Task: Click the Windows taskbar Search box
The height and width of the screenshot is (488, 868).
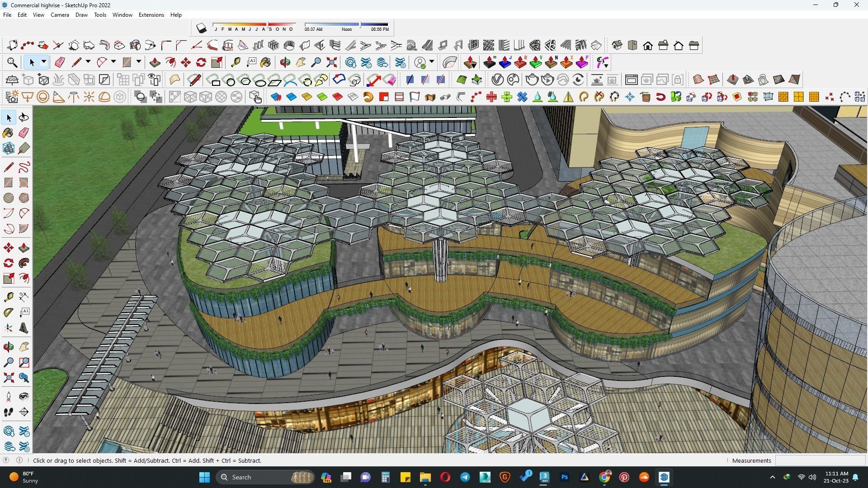Action: (x=265, y=477)
